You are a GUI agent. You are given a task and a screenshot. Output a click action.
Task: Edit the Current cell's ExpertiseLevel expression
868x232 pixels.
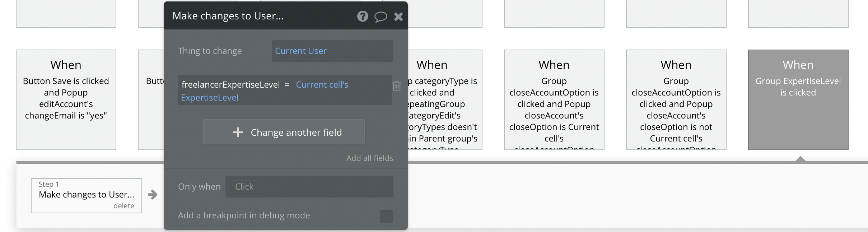[x=322, y=85]
